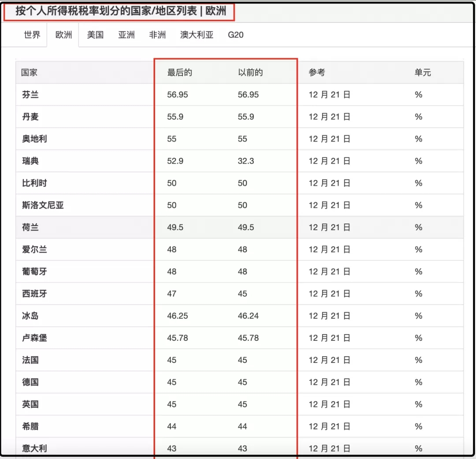Click the 国家 column header

coord(29,73)
